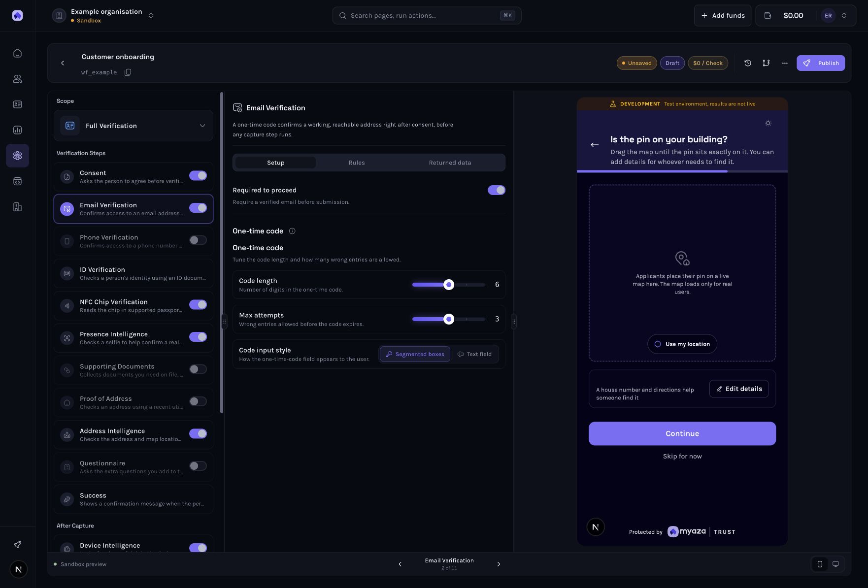Switch to desktop preview device icon
Screen dimensions: 868x588
[835, 564]
